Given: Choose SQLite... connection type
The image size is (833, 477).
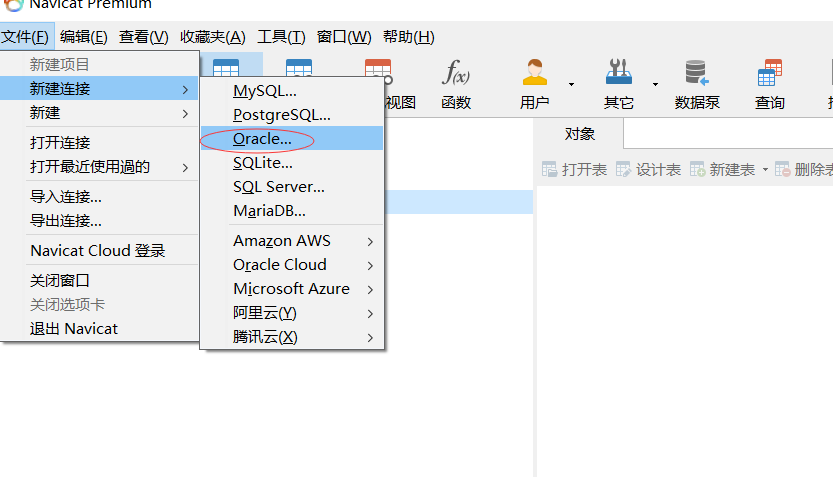Looking at the screenshot, I should point(292,163).
